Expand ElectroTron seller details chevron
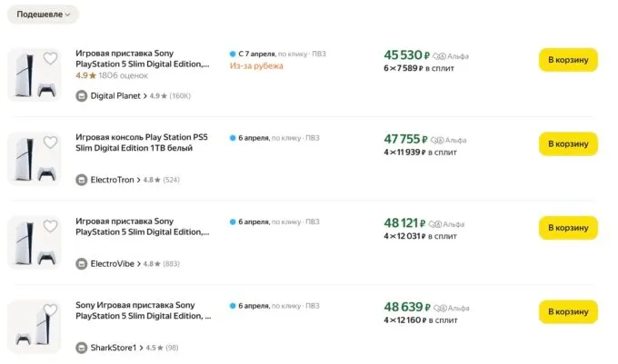Viewport: 618px width, 364px height. [x=138, y=180]
